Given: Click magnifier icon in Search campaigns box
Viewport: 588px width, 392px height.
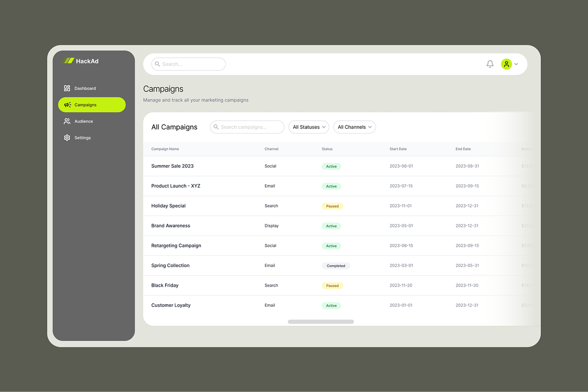Looking at the screenshot, I should pos(216,127).
